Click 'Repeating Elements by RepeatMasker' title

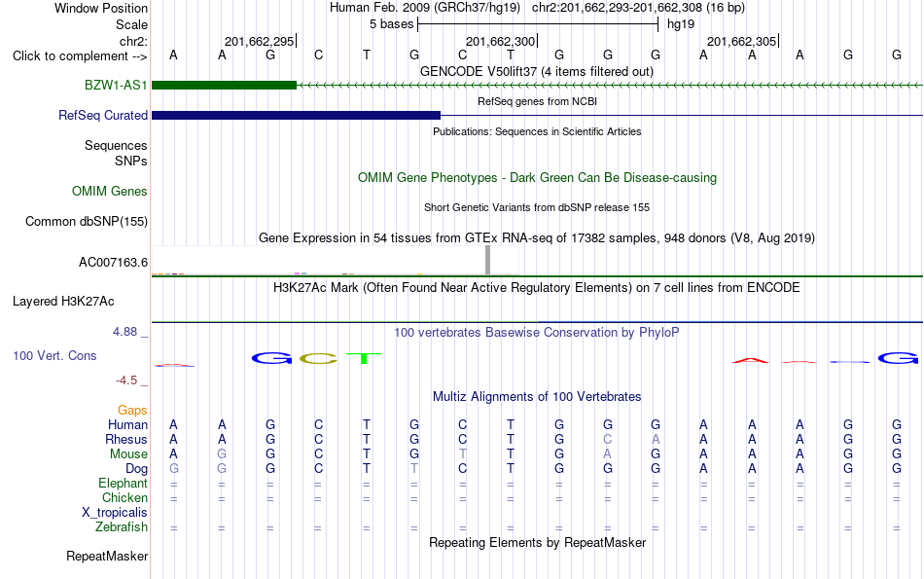(x=537, y=542)
